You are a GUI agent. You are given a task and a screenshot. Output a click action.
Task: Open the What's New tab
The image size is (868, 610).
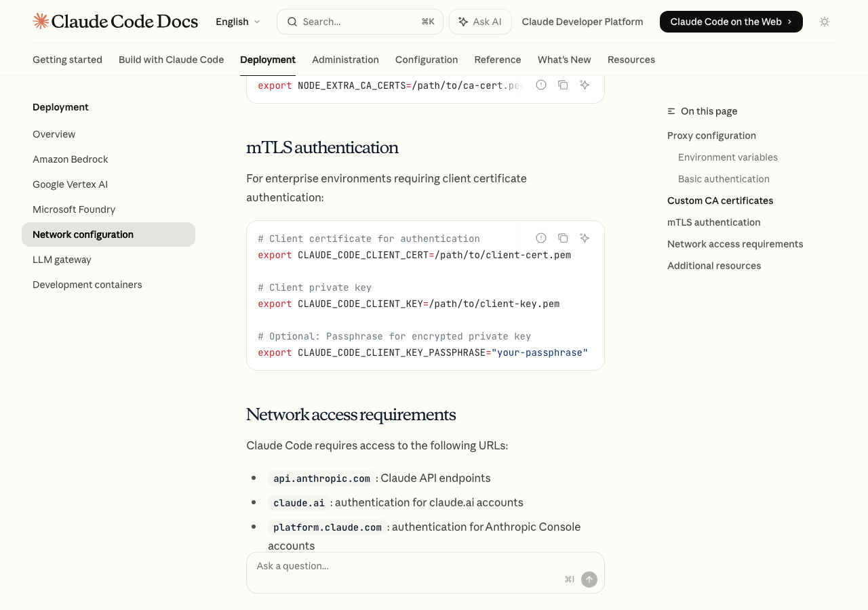pos(564,60)
